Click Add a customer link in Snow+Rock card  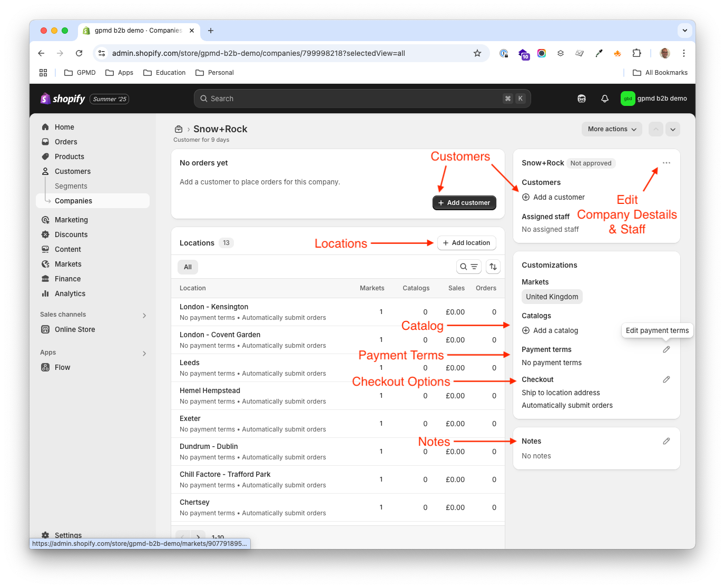(x=553, y=197)
